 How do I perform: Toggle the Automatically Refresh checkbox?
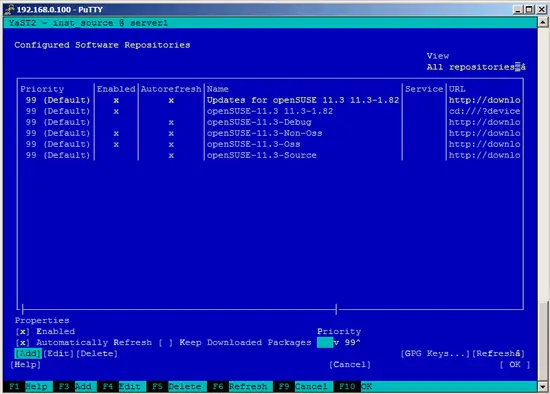(x=22, y=342)
